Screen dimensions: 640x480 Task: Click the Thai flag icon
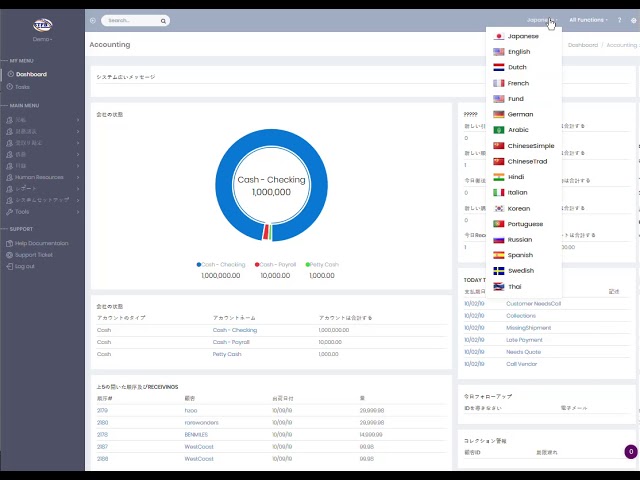coord(499,287)
